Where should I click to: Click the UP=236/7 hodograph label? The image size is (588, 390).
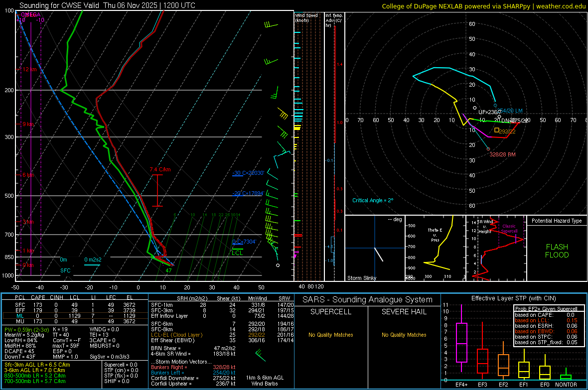490,112
